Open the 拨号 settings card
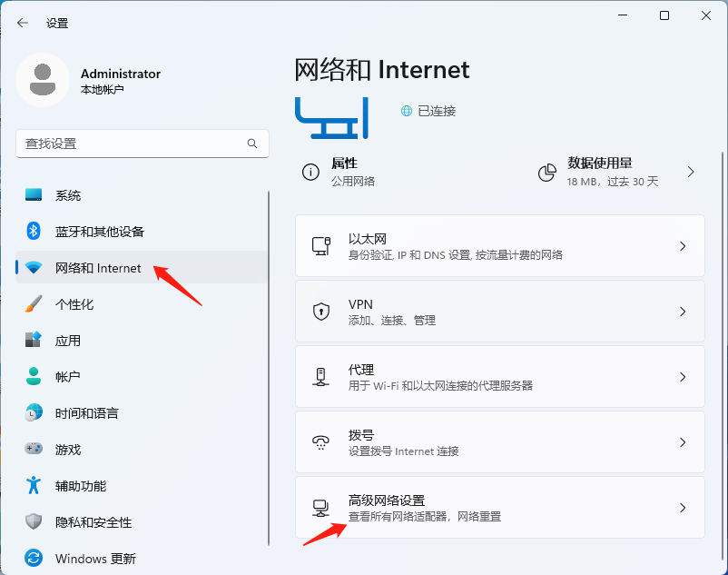This screenshot has width=728, height=575. (500, 442)
